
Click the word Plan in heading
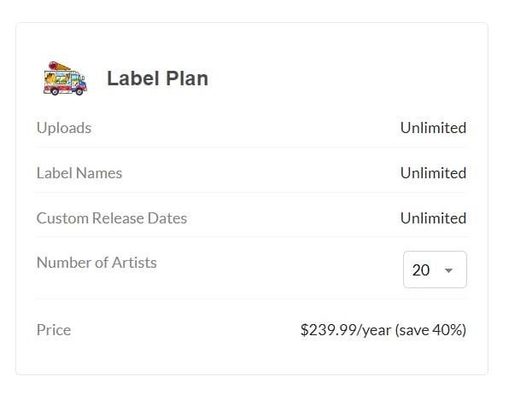coord(187,78)
